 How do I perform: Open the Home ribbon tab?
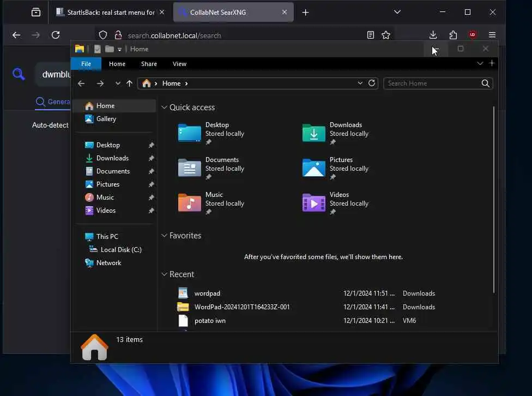(x=117, y=64)
